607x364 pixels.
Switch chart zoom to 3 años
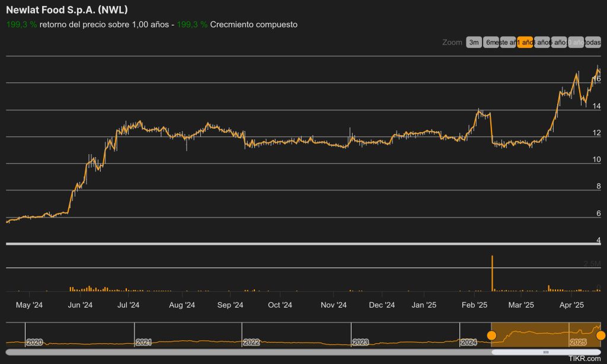[542, 43]
